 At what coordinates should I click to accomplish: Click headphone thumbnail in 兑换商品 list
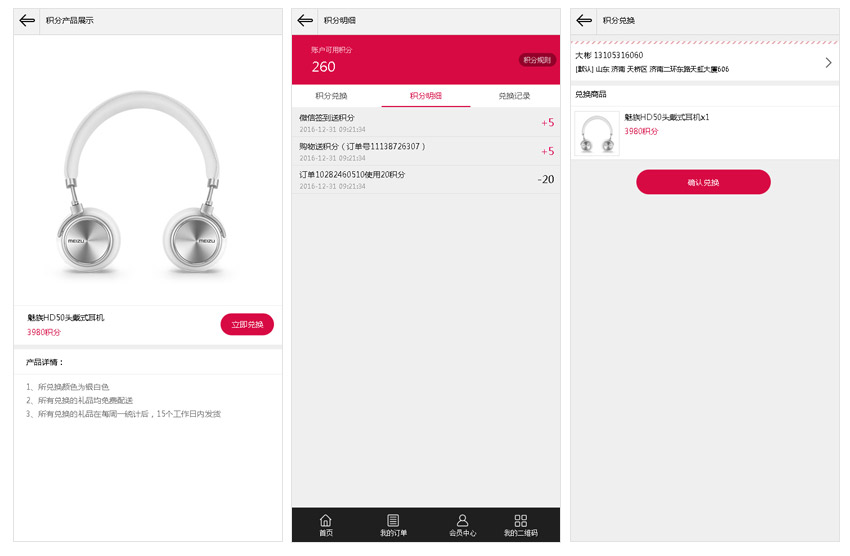point(597,133)
